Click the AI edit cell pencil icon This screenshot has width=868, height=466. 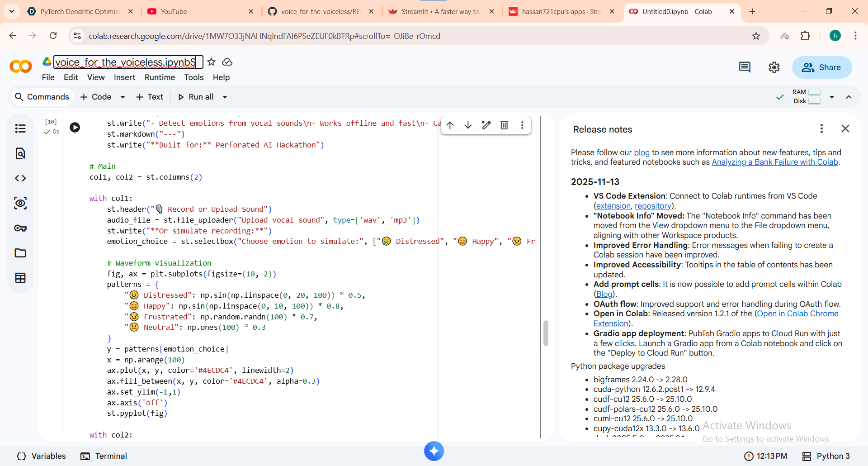pyautogui.click(x=486, y=125)
